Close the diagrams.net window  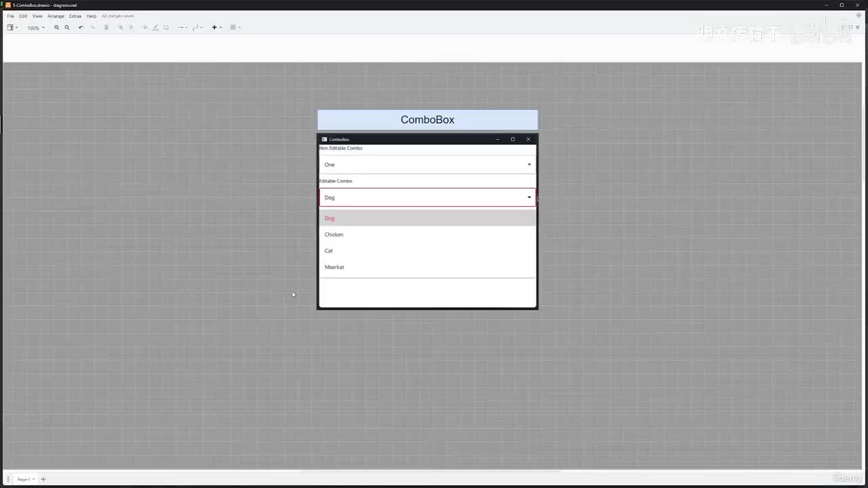[858, 5]
